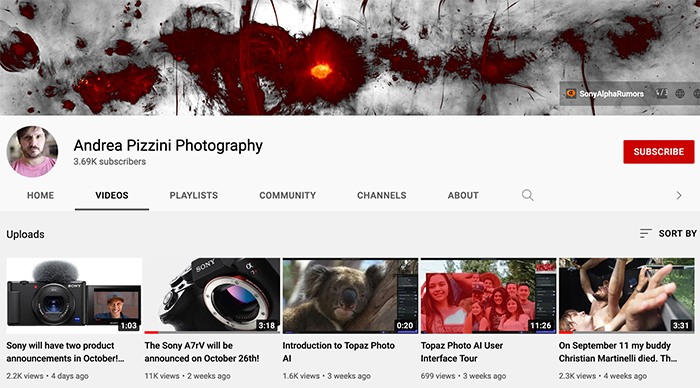Click title 'Introduction to Topaz Photo AI'

coord(339,352)
